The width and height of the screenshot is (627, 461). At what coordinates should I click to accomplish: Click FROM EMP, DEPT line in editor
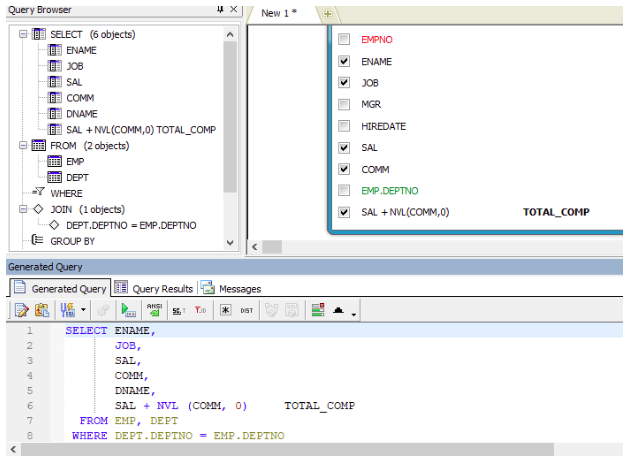click(128, 421)
